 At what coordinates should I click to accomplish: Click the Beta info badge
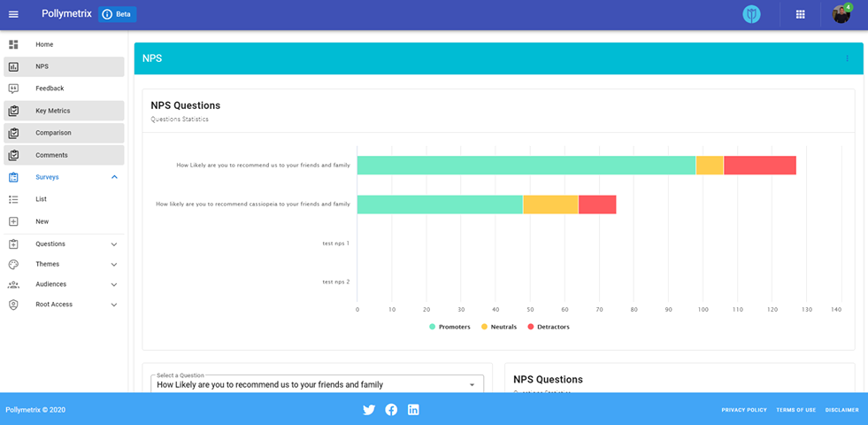click(x=118, y=14)
